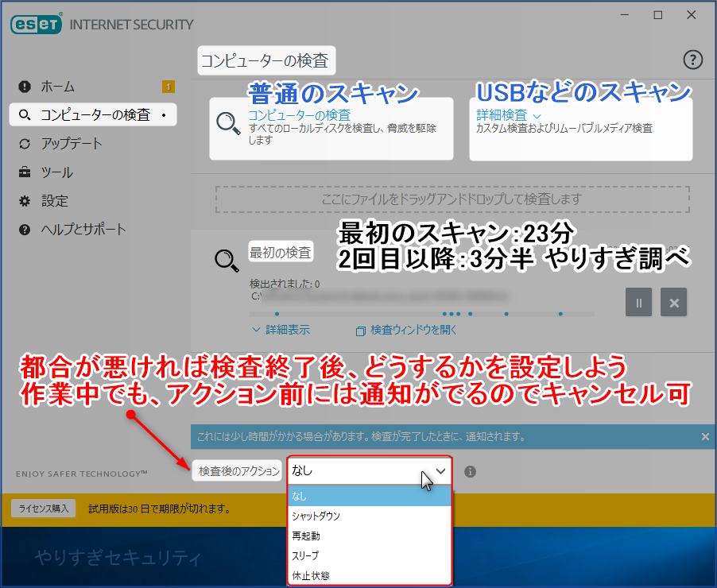The height and width of the screenshot is (588, 717).
Task: Choose スリープ from the dropdown list
Action: point(370,556)
